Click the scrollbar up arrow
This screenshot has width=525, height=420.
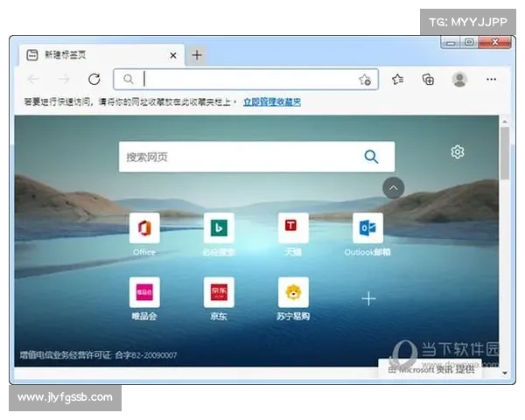click(x=505, y=122)
